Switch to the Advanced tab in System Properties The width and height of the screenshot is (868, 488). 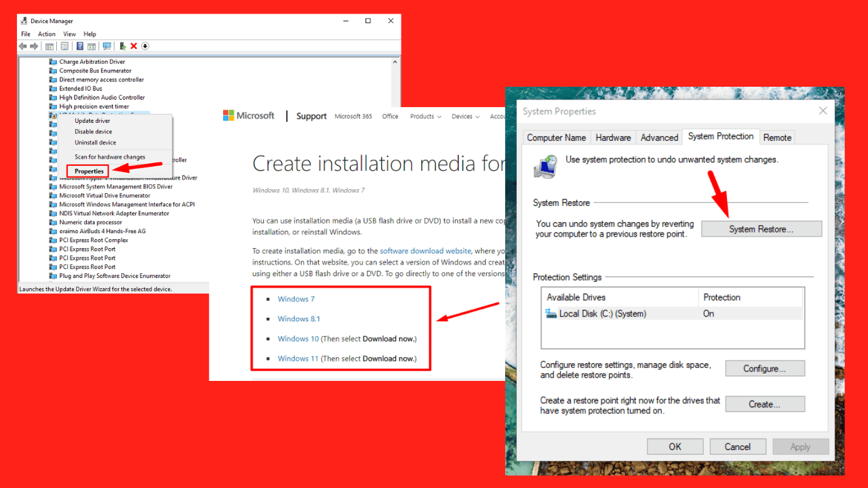(x=659, y=138)
